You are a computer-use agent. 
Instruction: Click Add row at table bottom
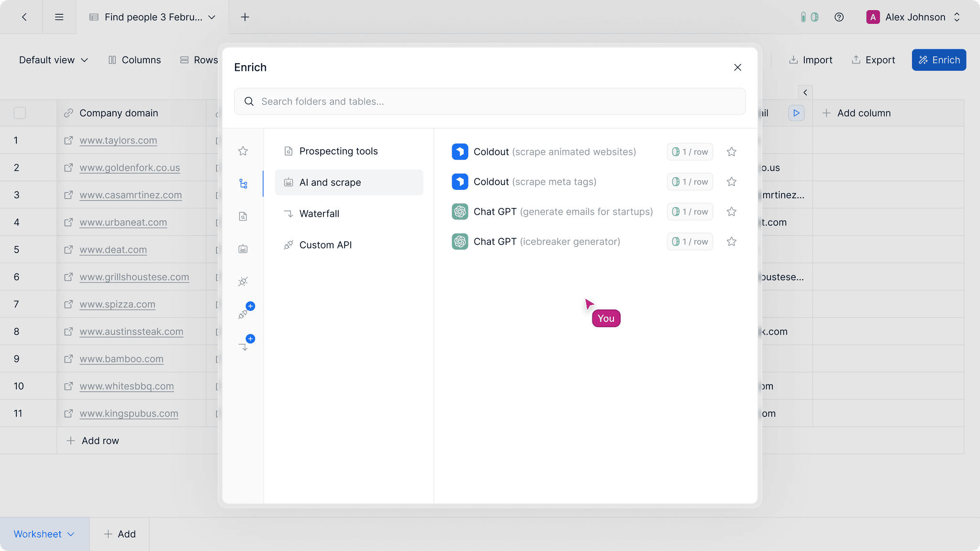click(93, 441)
